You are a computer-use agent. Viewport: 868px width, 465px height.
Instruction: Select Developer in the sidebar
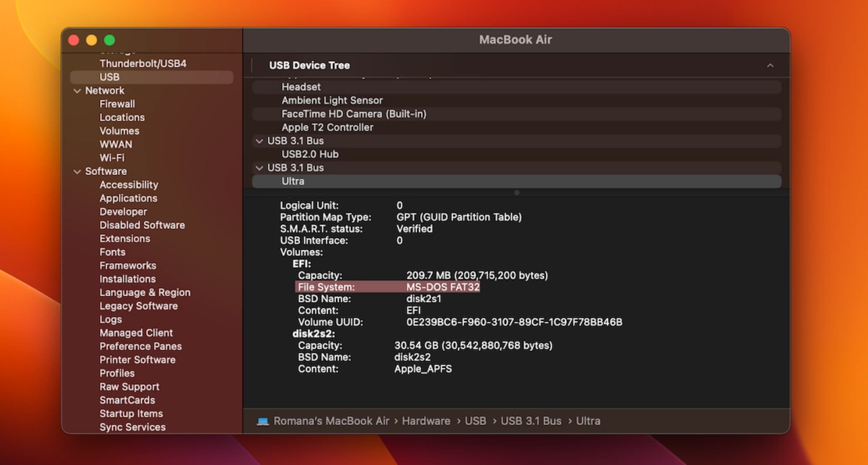(x=123, y=212)
